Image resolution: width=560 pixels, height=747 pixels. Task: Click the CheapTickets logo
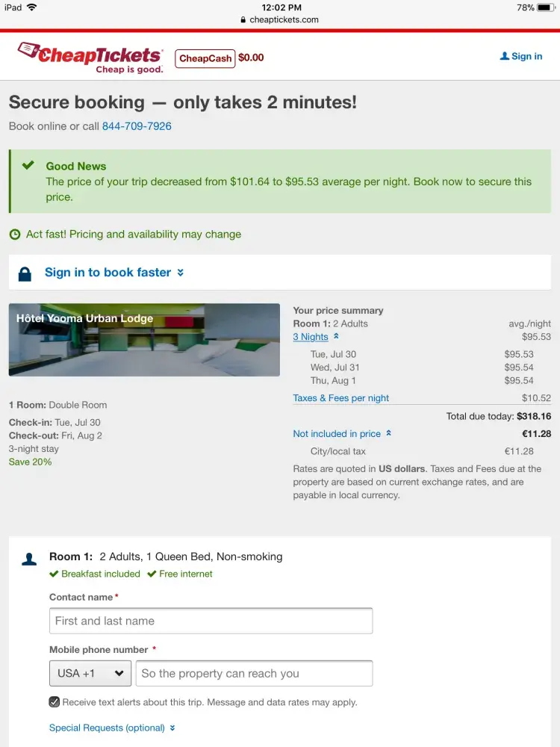point(90,57)
